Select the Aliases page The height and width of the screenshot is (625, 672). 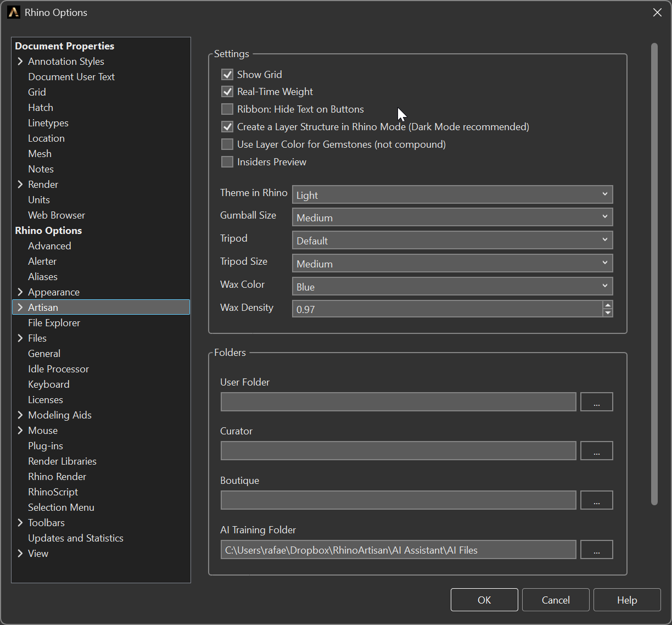[43, 277]
